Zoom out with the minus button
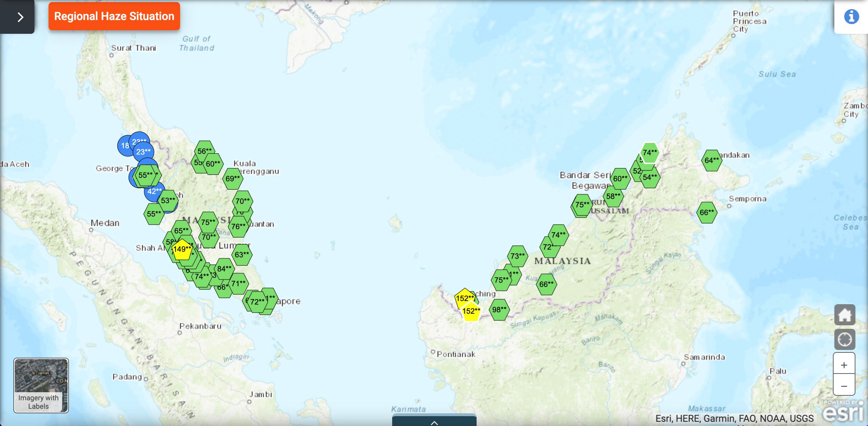Screen dimensions: 868x426 click(x=844, y=386)
